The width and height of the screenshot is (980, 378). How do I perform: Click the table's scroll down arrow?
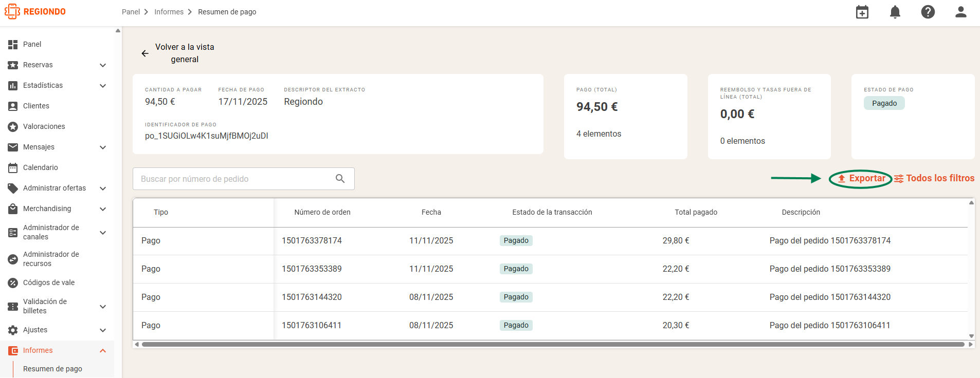[971, 336]
